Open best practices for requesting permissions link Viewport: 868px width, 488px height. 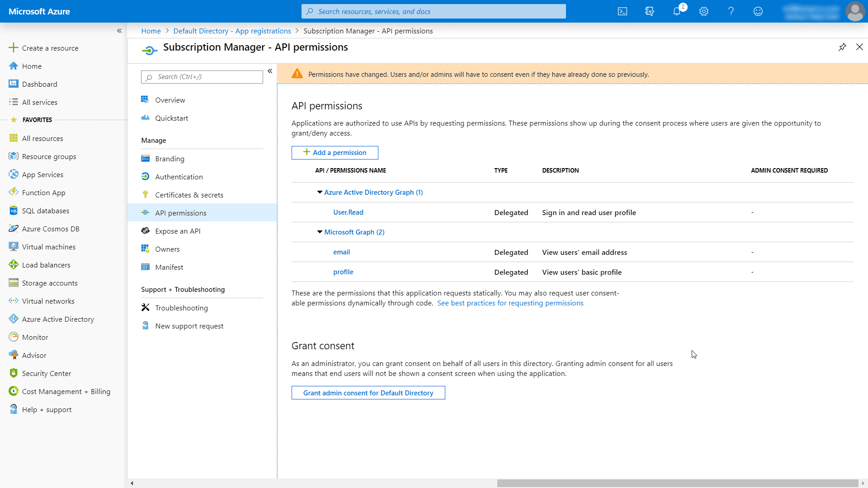(510, 303)
